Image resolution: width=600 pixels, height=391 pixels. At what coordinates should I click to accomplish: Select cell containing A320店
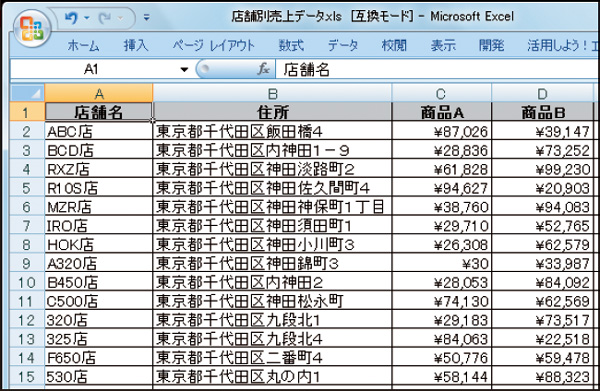coord(99,263)
